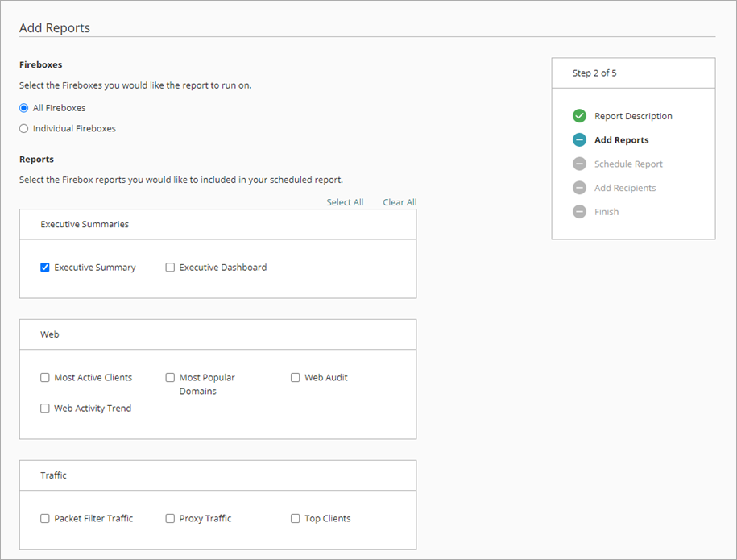Uncheck the Executive Summary checkbox
737x560 pixels.
pos(45,268)
